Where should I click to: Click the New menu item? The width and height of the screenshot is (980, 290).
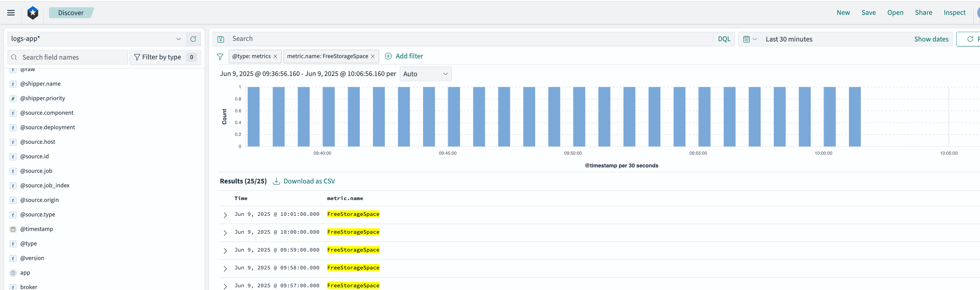pyautogui.click(x=843, y=12)
